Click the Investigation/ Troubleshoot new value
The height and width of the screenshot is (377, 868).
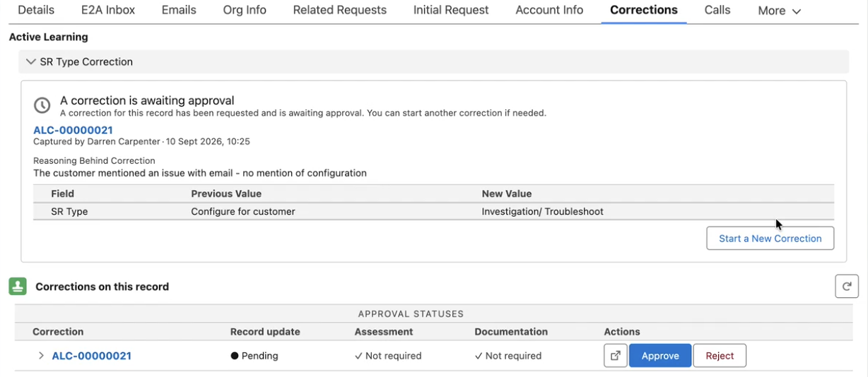[543, 211]
